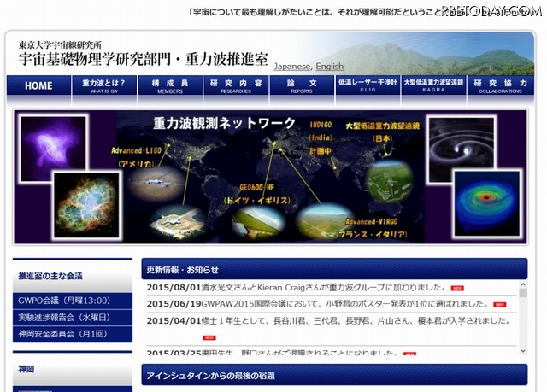
Task: Click the 重力波観測ネットワーク world map banner
Action: [270, 177]
